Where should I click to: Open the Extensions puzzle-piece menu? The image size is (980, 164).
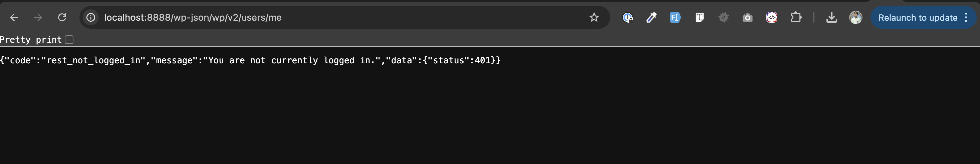point(796,17)
